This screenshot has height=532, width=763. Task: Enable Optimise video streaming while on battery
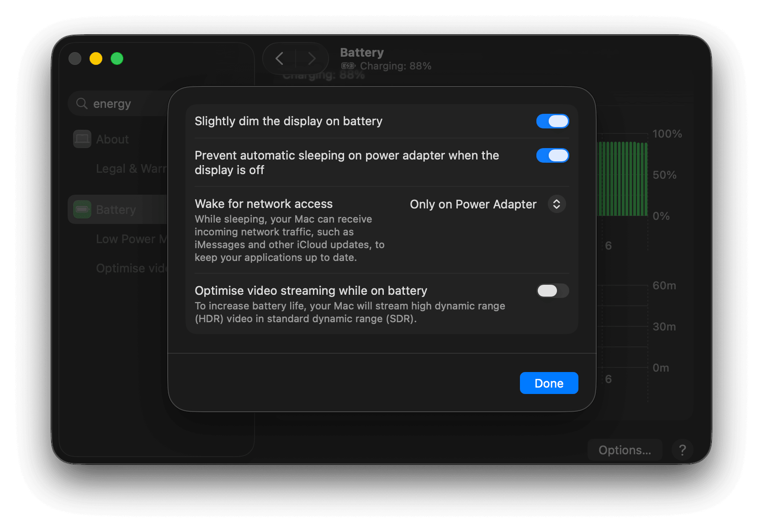click(x=552, y=291)
